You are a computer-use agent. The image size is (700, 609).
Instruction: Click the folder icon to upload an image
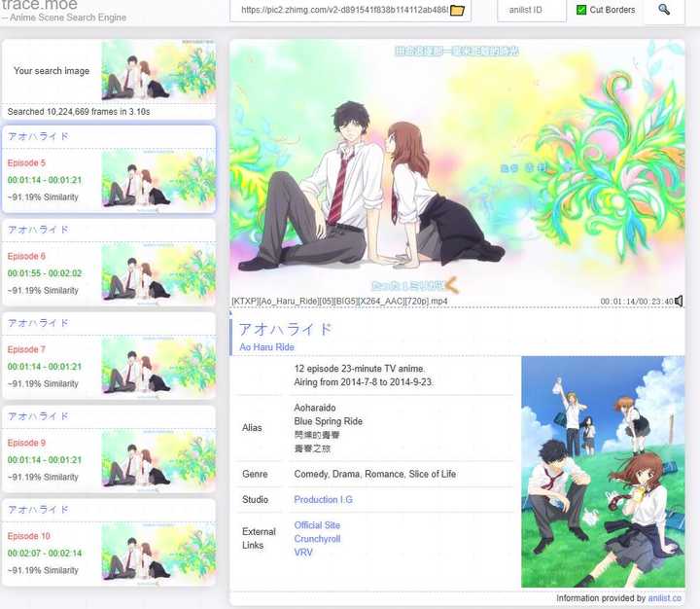pos(457,10)
